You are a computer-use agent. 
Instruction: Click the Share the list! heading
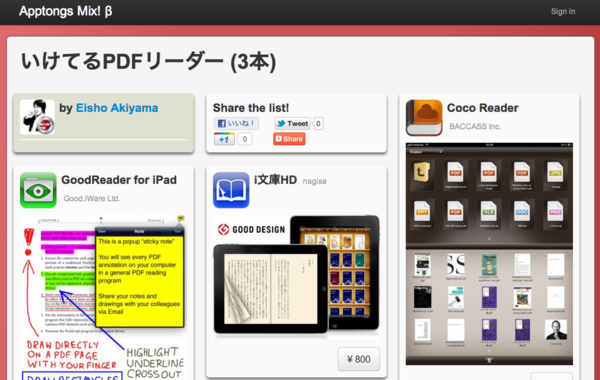coord(251,108)
